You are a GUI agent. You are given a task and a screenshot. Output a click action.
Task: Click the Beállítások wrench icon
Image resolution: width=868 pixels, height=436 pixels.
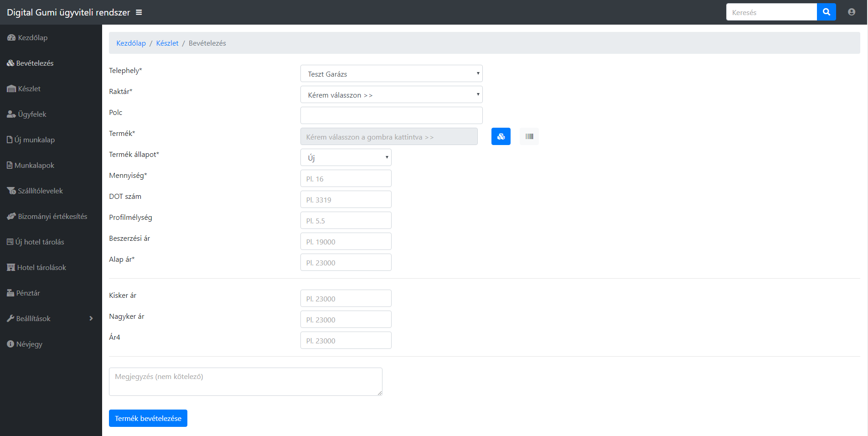coord(10,319)
